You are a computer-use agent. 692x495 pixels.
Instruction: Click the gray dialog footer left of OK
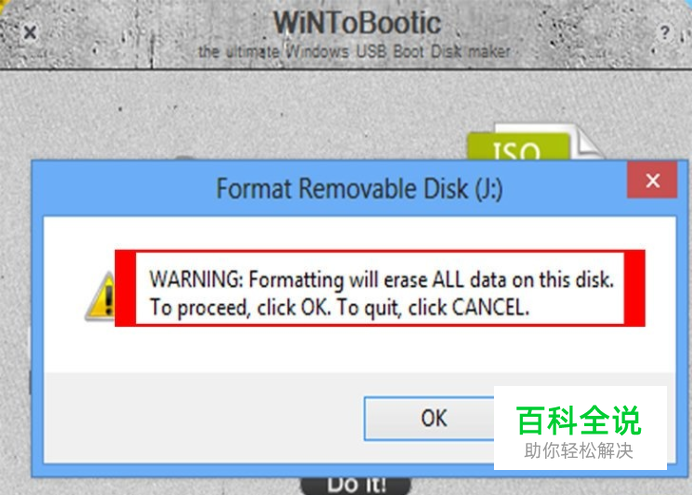[x=204, y=418]
